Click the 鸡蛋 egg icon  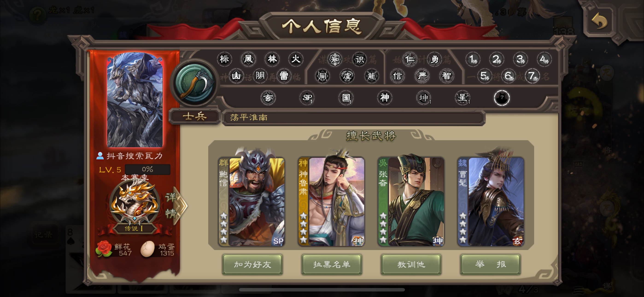147,249
